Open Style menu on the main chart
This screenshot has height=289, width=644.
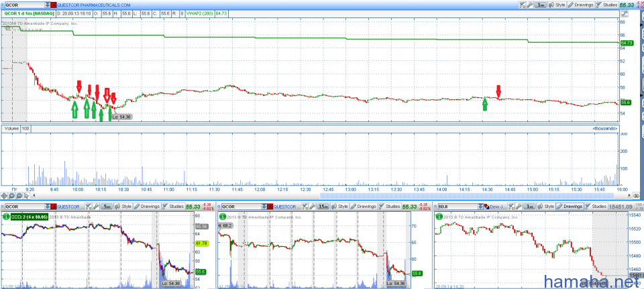pyautogui.click(x=557, y=5)
